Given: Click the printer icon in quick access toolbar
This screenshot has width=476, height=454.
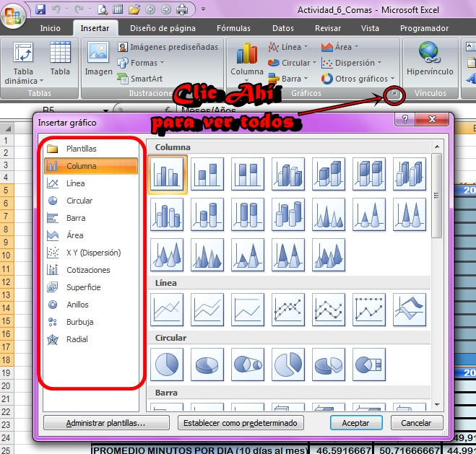Looking at the screenshot, I should pos(182,9).
